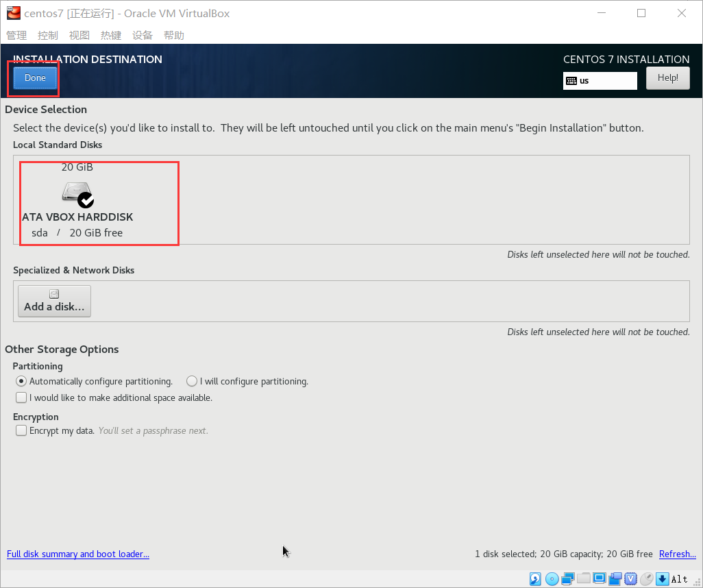Screen dimensions: 703x588
Task: Click the Refresh... link
Action: (x=678, y=554)
